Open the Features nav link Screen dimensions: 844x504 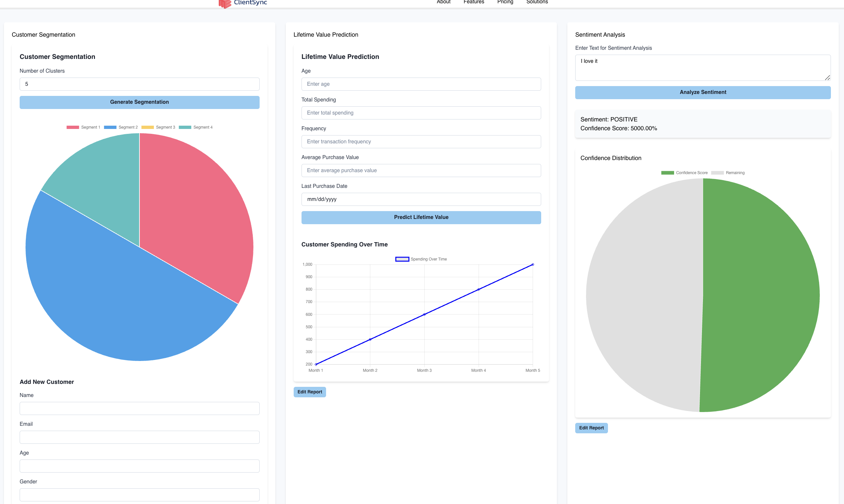[x=473, y=2]
